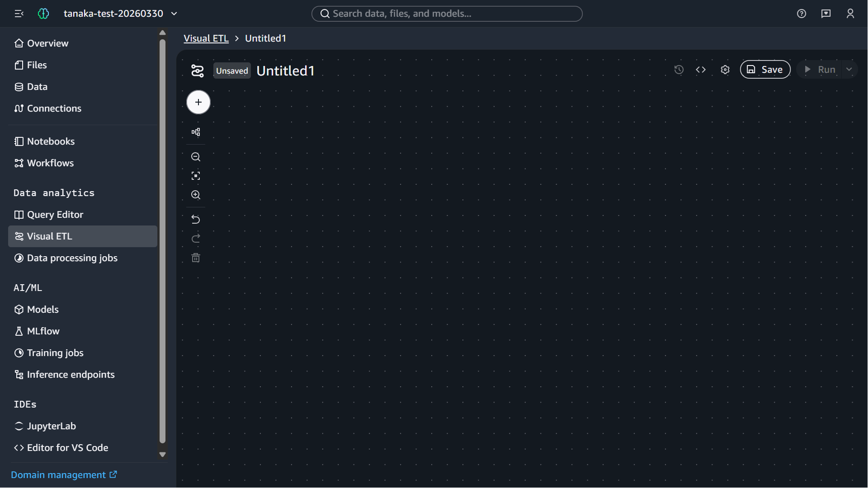Click the auto-layout nodes icon
The width and height of the screenshot is (868, 488).
[x=196, y=132]
